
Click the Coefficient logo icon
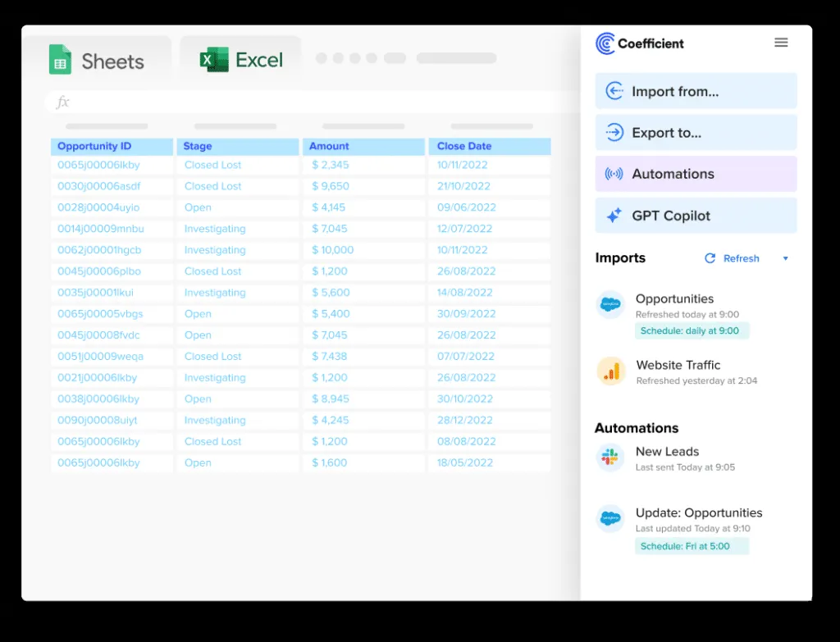tap(605, 43)
